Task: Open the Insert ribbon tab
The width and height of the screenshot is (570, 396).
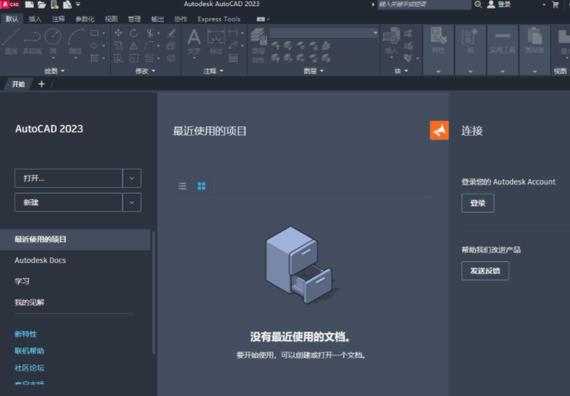Action: (35, 19)
